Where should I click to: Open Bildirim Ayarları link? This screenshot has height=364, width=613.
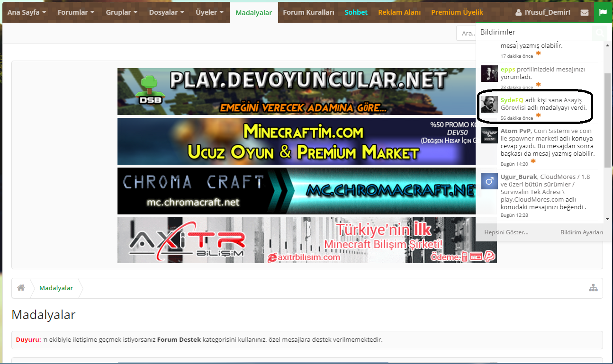coord(582,232)
